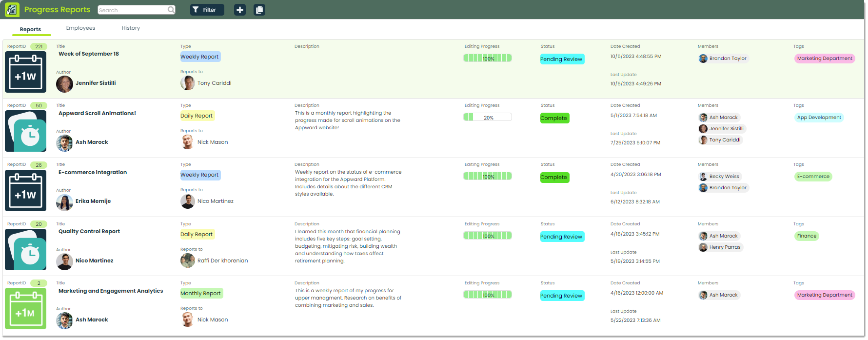Click the clock icon for Appward Scroll Animations
868x340 pixels.
(x=25, y=131)
